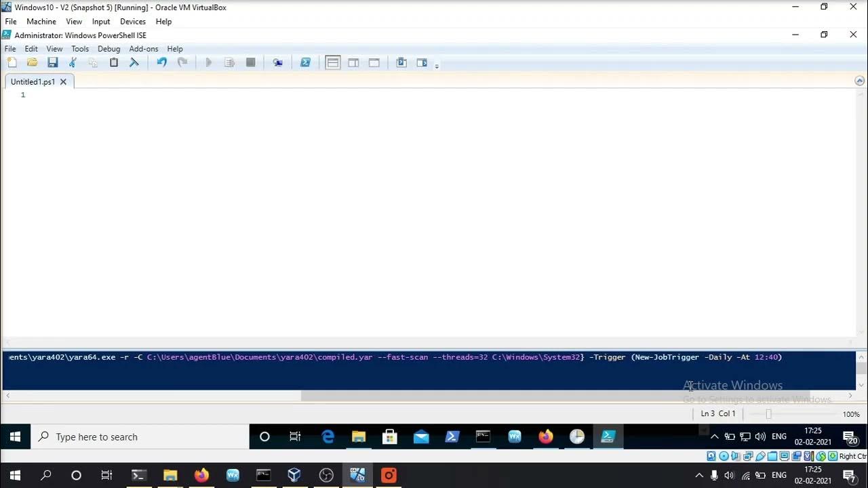Open the guest volume control icon
Image resolution: width=868 pixels, height=488 pixels.
[x=760, y=436]
